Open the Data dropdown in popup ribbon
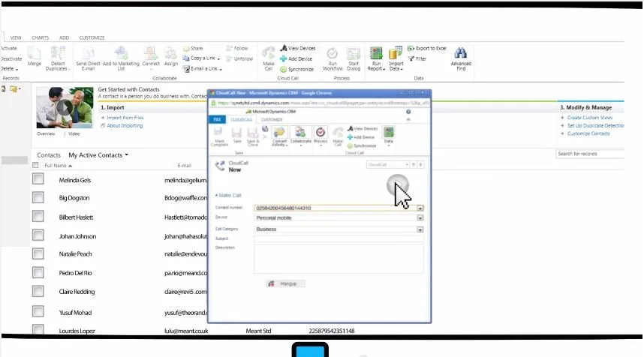644x357 pixels. (x=389, y=136)
